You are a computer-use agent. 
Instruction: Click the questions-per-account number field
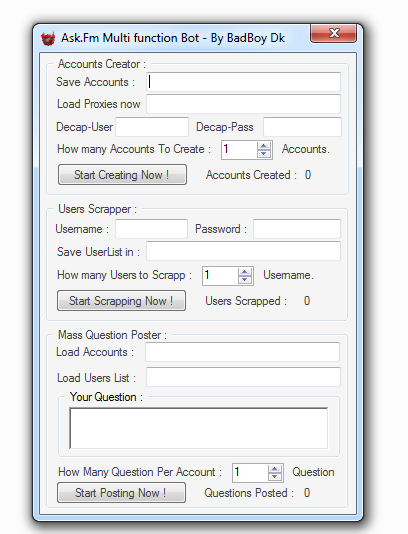click(x=250, y=473)
